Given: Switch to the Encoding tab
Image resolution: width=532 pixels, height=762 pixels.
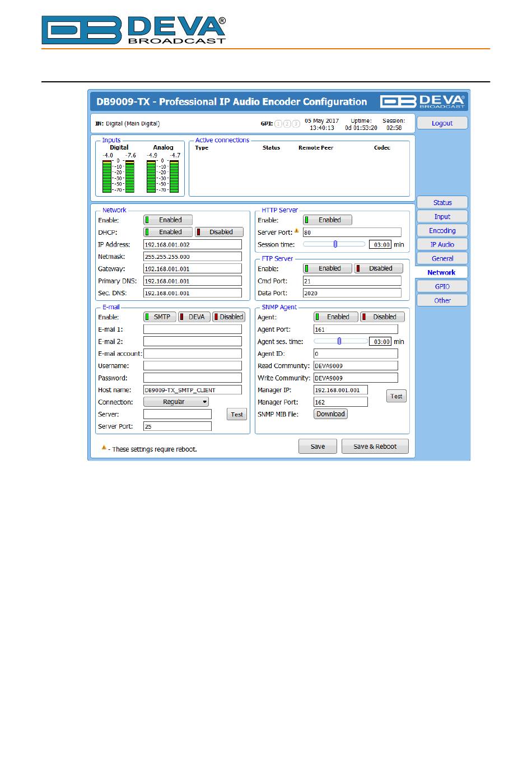Looking at the screenshot, I should point(442,231).
